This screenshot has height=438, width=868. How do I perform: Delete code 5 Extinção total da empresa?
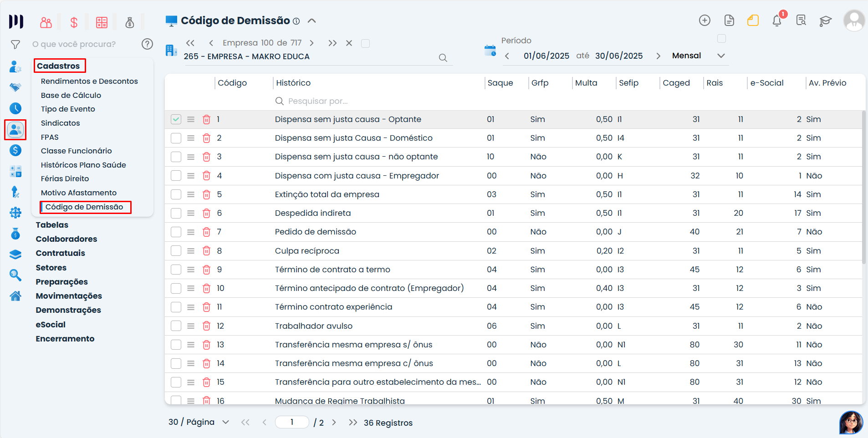207,194
